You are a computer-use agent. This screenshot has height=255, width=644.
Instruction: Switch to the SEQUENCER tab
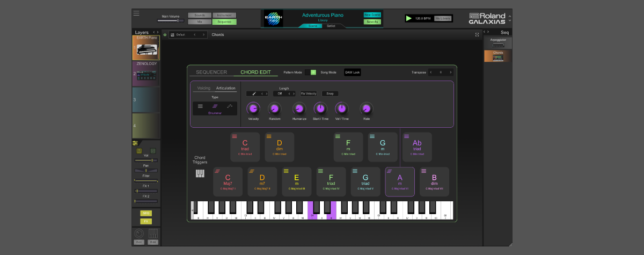(x=211, y=72)
